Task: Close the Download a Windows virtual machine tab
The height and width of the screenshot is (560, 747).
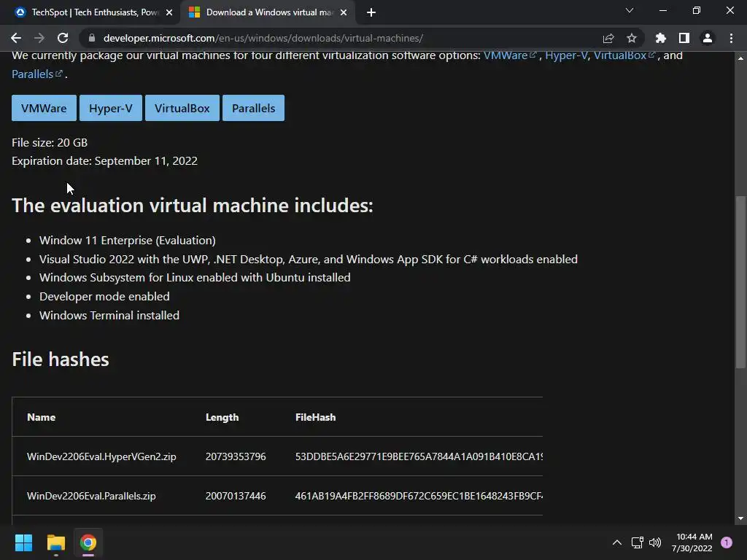Action: pos(344,12)
